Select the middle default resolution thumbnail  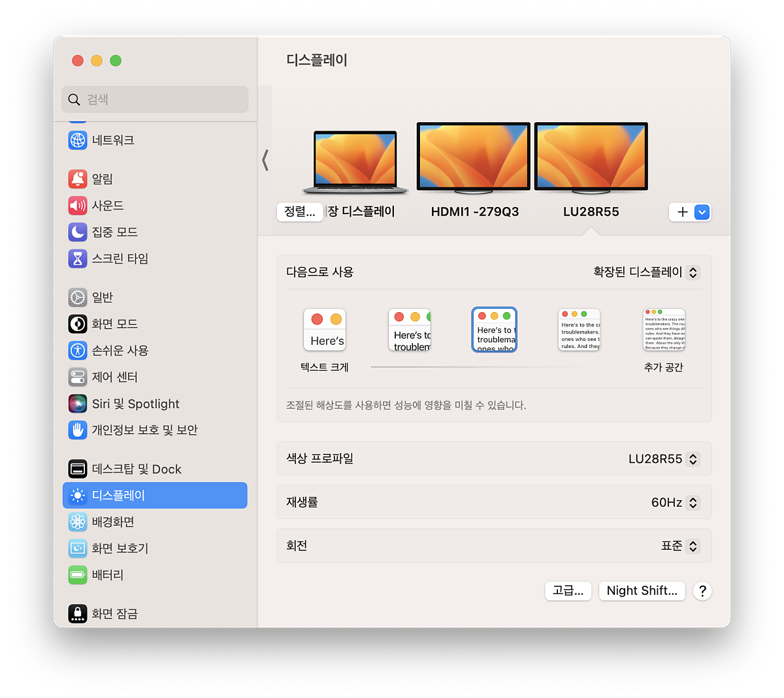point(495,330)
